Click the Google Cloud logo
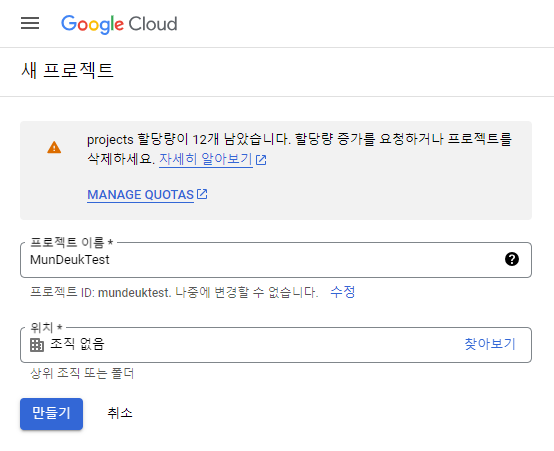The height and width of the screenshot is (451, 554). click(x=119, y=24)
